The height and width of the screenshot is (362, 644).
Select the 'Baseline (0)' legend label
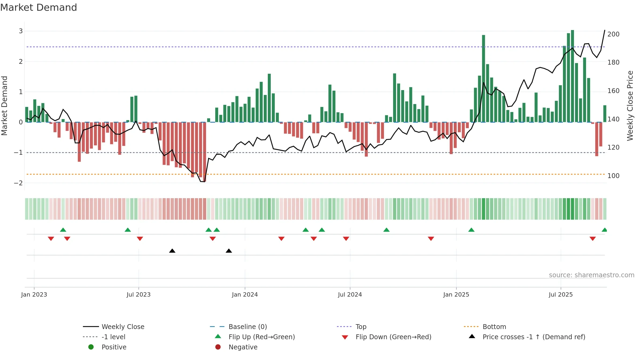pos(248,327)
